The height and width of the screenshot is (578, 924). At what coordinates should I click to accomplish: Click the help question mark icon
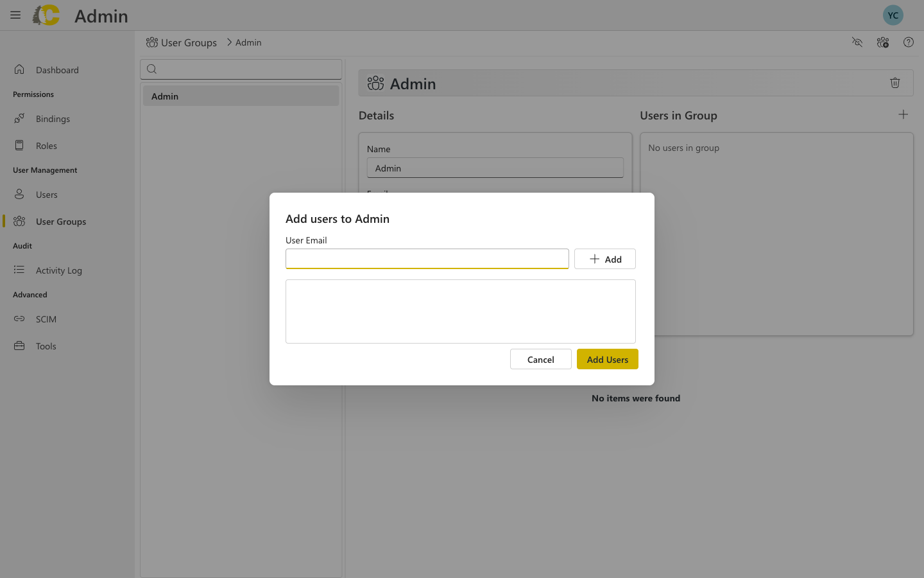coord(908,42)
